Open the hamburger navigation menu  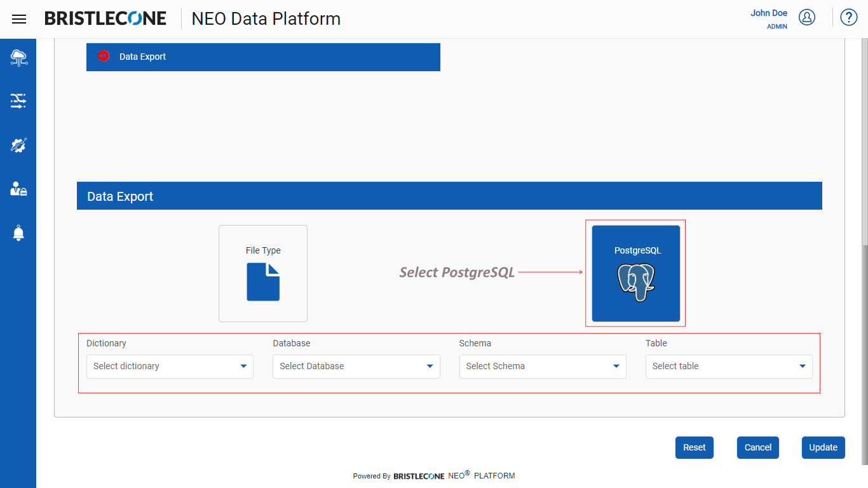coord(19,19)
